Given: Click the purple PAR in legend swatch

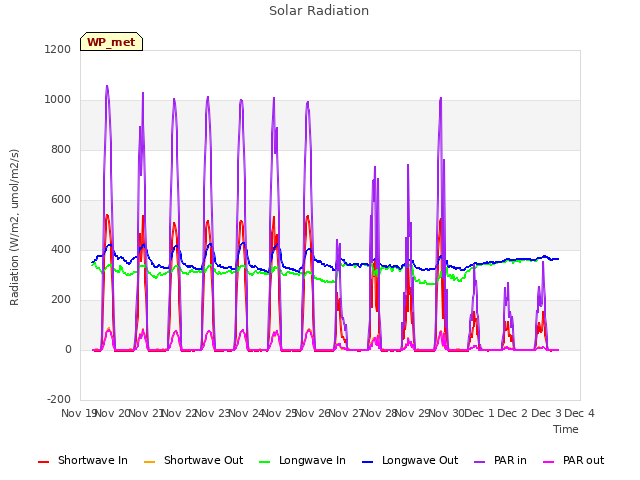Looking at the screenshot, I should (x=480, y=462).
